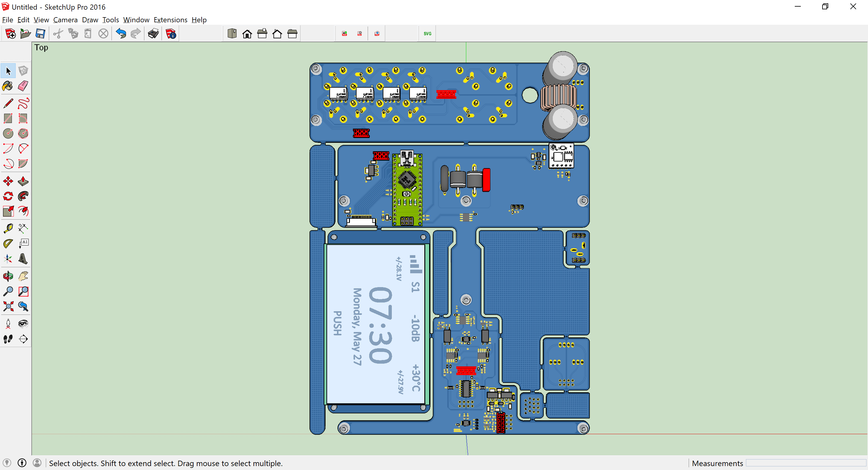
Task: Go back with Previous view tool
Action: [x=23, y=306]
